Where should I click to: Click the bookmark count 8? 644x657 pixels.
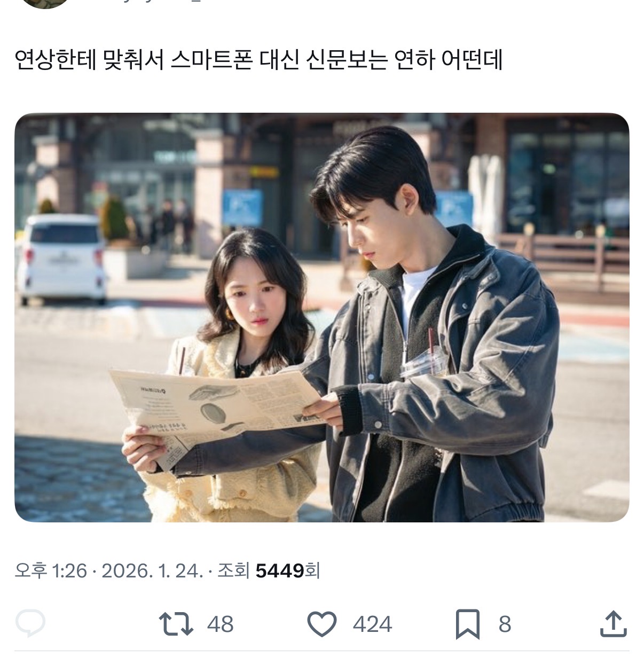(x=505, y=624)
